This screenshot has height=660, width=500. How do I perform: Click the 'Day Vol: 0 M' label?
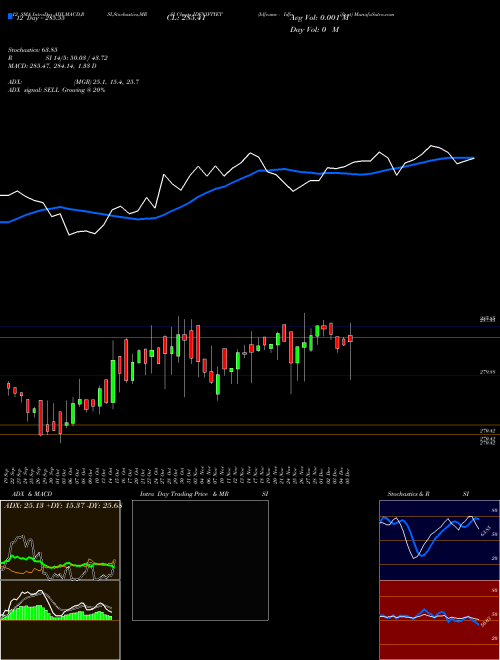coord(314,30)
